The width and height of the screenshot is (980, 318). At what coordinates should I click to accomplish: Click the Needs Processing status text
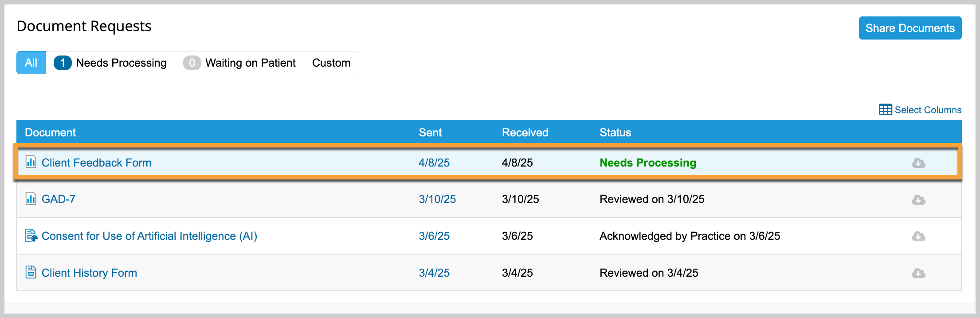click(648, 163)
